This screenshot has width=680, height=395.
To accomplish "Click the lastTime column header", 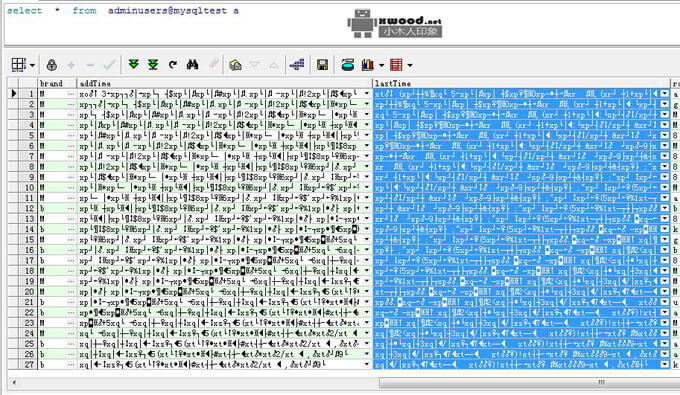I will [x=521, y=83].
